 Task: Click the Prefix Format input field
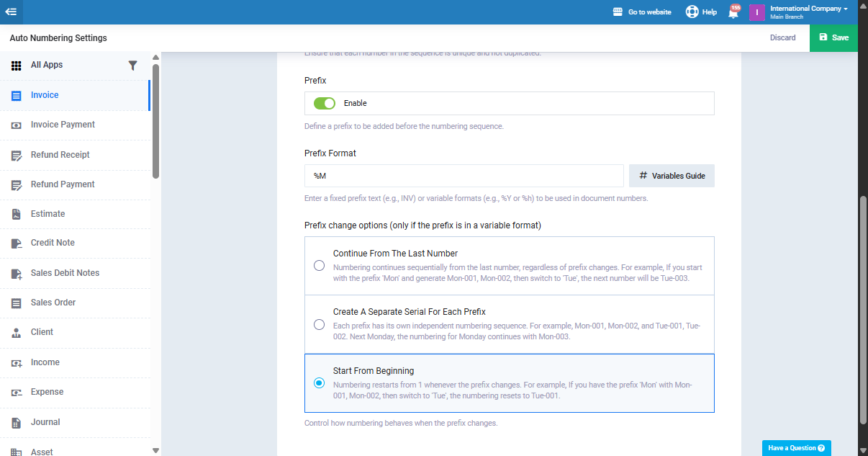464,176
